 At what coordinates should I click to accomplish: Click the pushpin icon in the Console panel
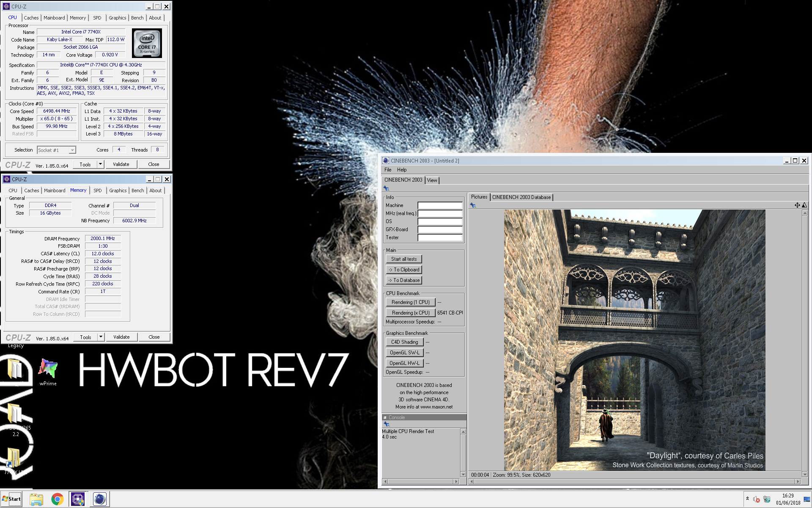point(386,424)
